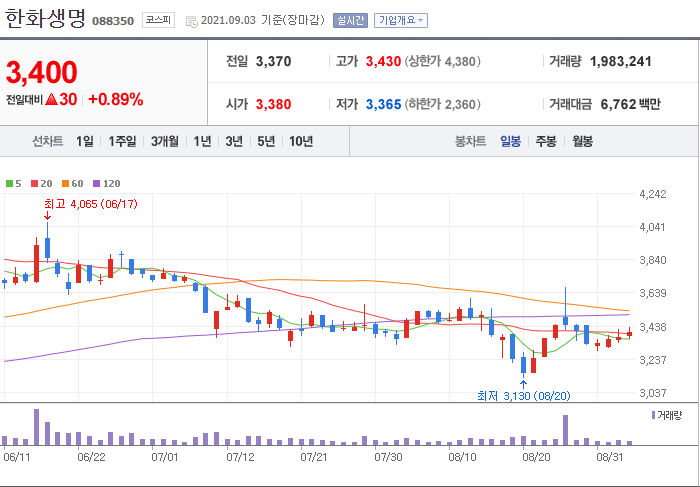Click the 코스피 market badge

[158, 20]
